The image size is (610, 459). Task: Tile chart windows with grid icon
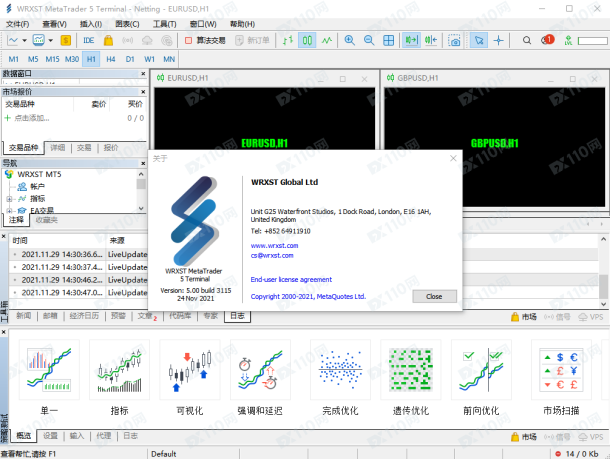[388, 40]
